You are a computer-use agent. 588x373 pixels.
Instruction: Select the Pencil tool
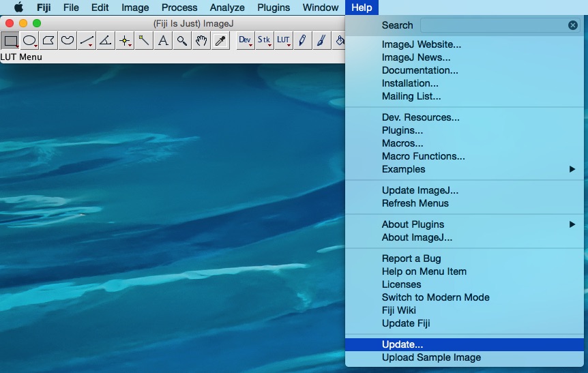tap(303, 40)
